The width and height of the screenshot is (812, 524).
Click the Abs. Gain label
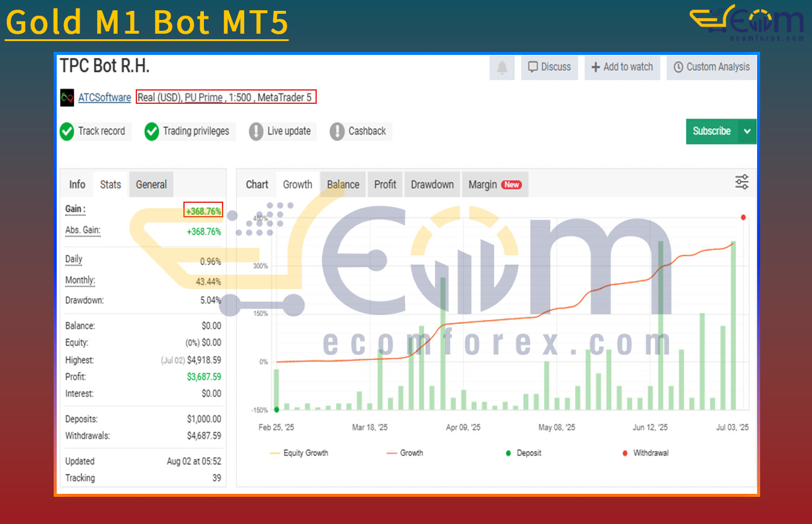83,231
